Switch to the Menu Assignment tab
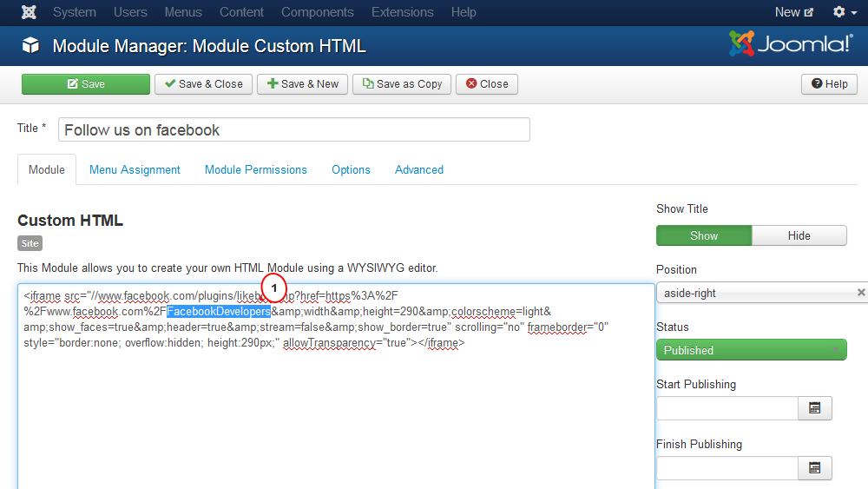Viewport: 868px width, 489px height. [x=135, y=170]
